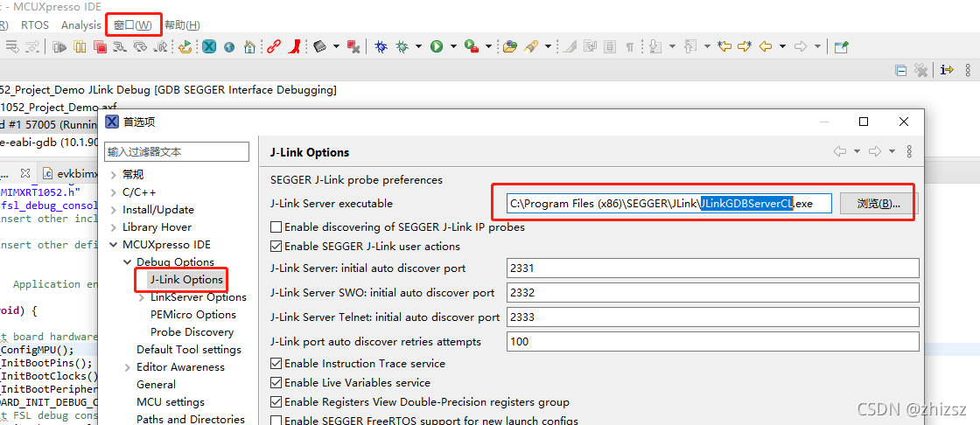Open the preferences dialog three-dot menu
This screenshot has height=425, width=980.
(909, 151)
